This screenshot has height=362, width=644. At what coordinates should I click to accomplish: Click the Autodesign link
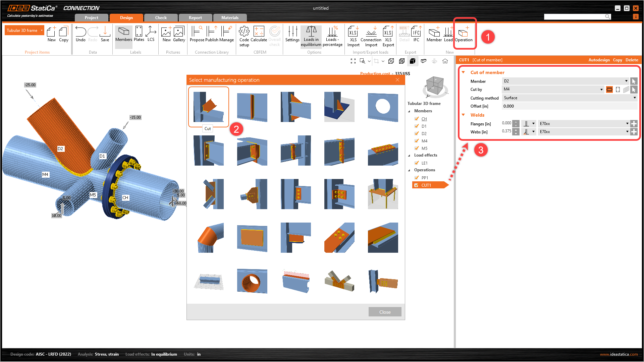(x=599, y=60)
